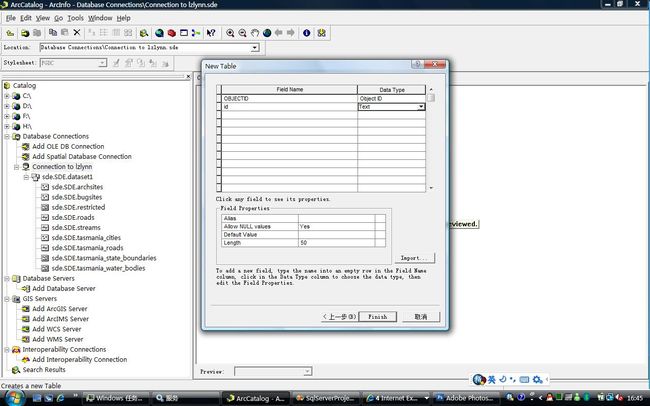Open the Search tool icon
The width and height of the screenshot is (650, 406).
(144, 33)
